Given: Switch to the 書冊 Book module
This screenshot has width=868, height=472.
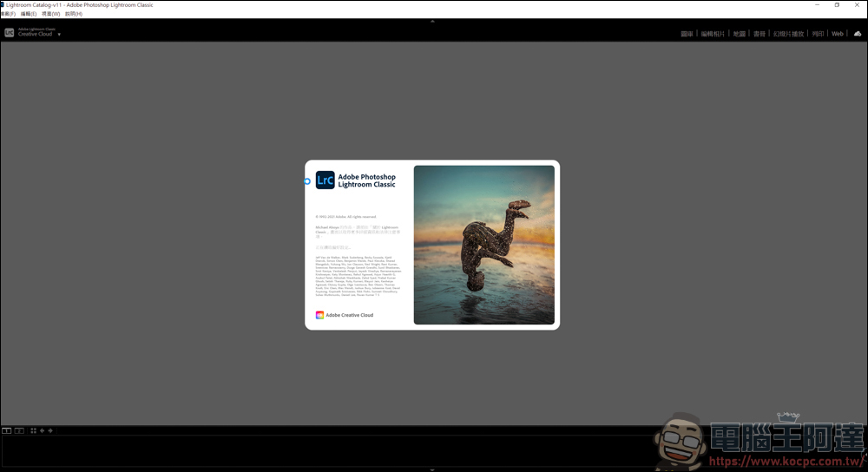Looking at the screenshot, I should pyautogui.click(x=759, y=34).
